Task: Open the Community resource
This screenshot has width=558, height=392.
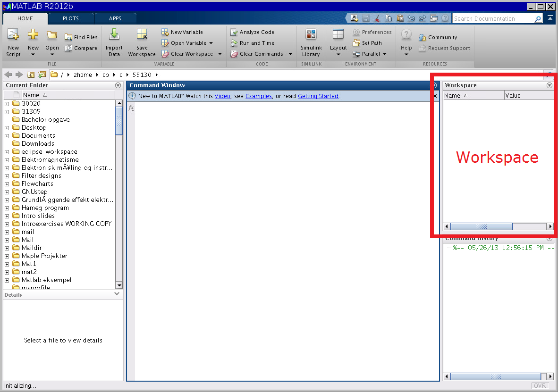Action: [x=438, y=37]
